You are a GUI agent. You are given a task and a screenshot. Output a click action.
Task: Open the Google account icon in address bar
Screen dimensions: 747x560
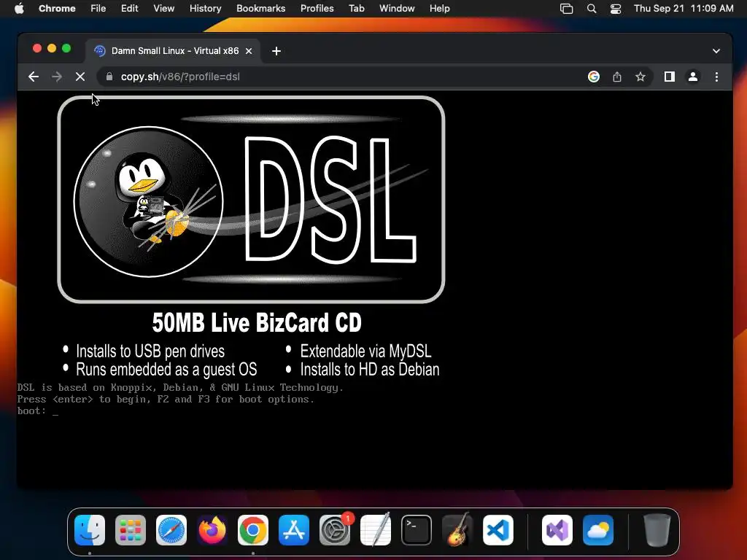pyautogui.click(x=594, y=77)
